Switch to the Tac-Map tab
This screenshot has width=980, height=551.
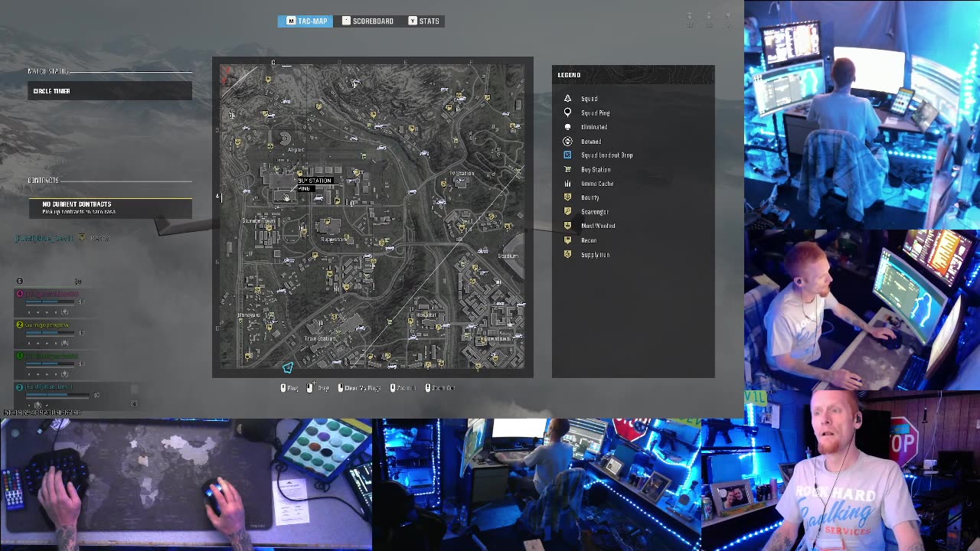[x=305, y=21]
